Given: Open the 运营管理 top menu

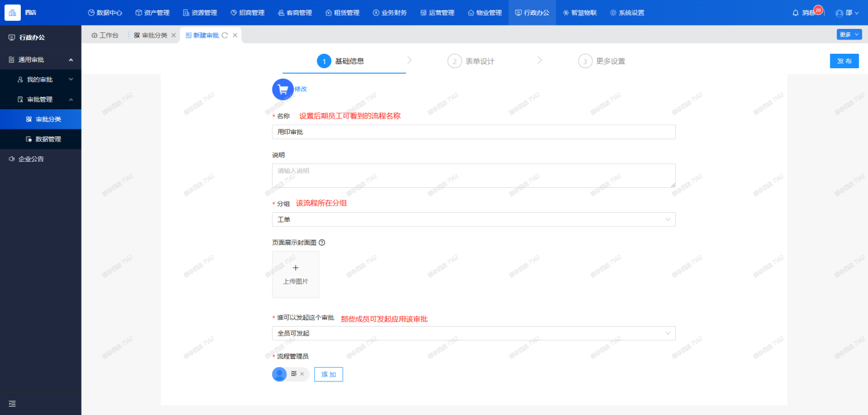Looking at the screenshot, I should [x=437, y=13].
